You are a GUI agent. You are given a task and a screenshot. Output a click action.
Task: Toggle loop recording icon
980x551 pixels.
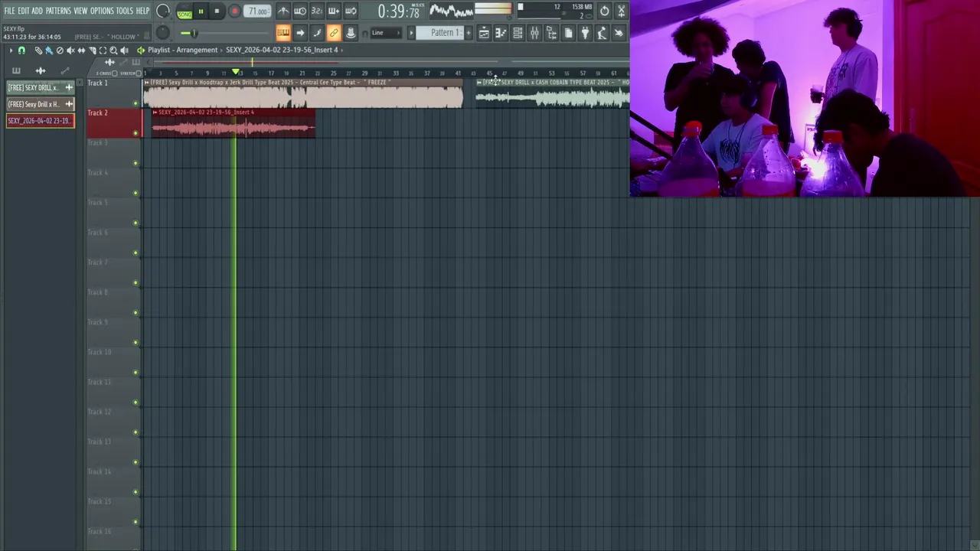click(x=351, y=11)
